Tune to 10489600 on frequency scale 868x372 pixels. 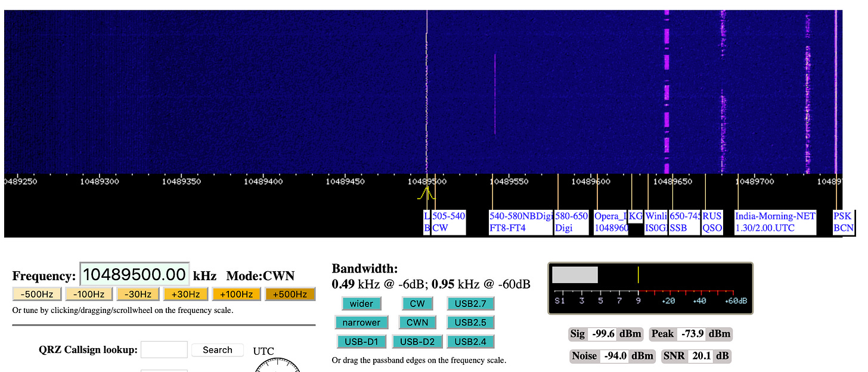click(x=591, y=181)
